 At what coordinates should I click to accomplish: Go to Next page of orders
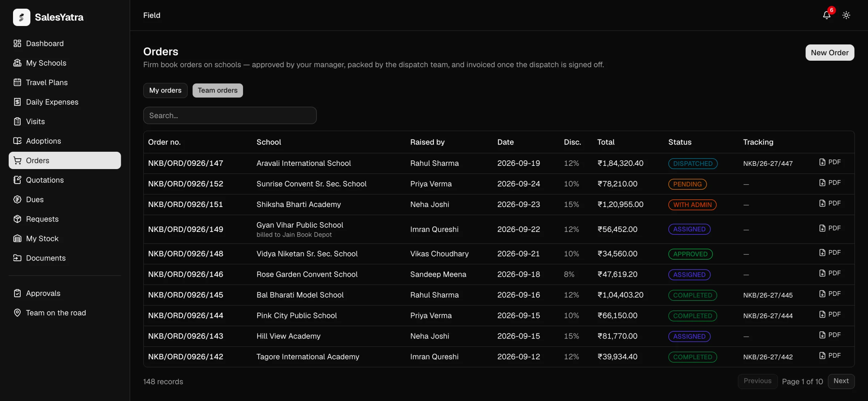[x=841, y=381]
